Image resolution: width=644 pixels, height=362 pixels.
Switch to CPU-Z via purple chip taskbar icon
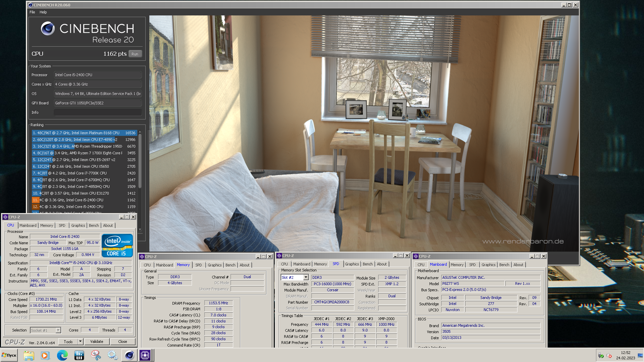[x=145, y=355]
